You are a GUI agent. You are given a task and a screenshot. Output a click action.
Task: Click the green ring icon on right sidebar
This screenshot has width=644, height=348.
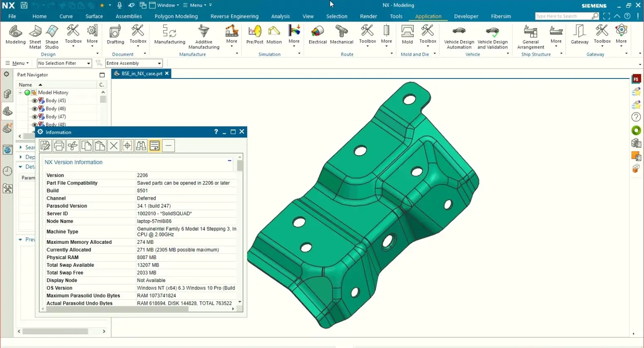[x=636, y=130]
